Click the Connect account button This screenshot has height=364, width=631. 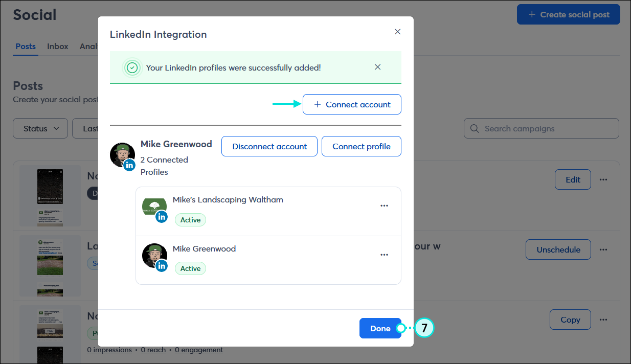(352, 104)
